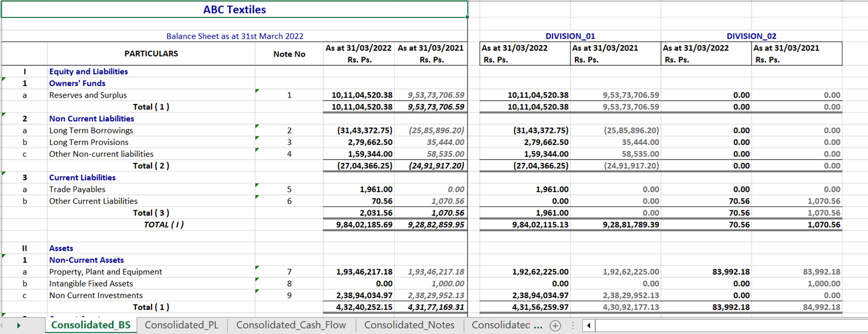868x334 pixels.
Task: Switch to the Consolidated_PL sheet tab
Action: point(181,325)
